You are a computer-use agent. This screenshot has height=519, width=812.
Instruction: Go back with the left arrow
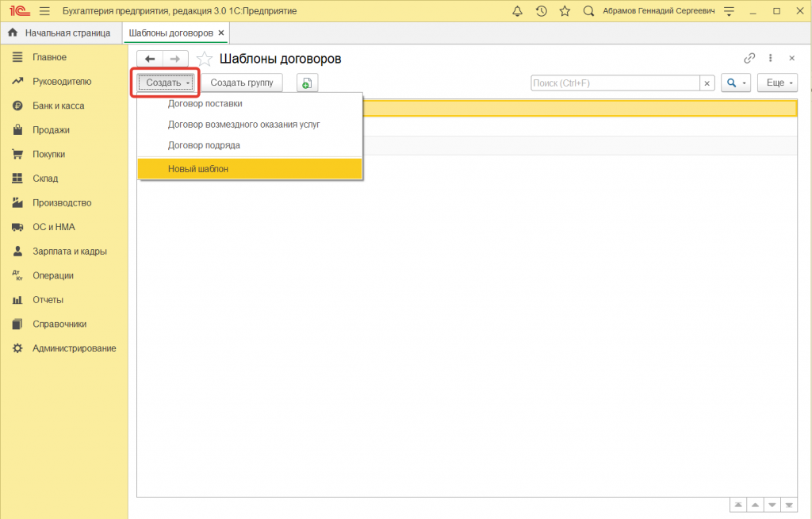150,59
